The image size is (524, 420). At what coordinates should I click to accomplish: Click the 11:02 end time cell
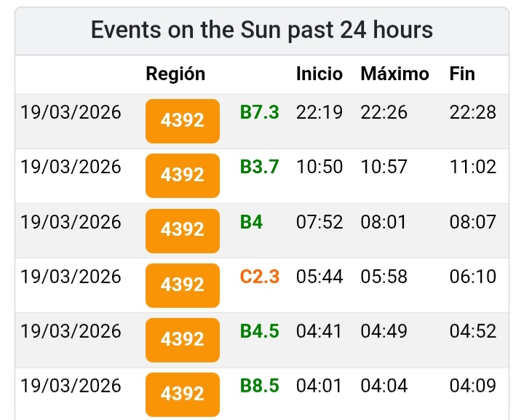(x=472, y=167)
